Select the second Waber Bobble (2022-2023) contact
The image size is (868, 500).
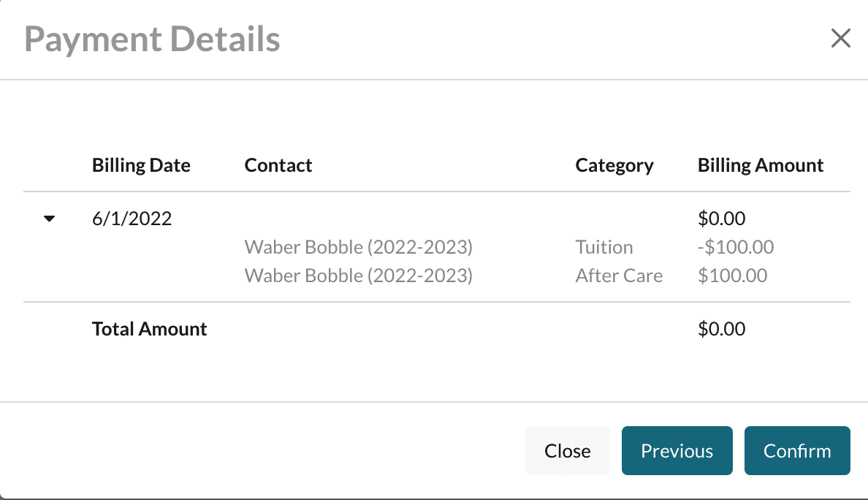pos(358,276)
